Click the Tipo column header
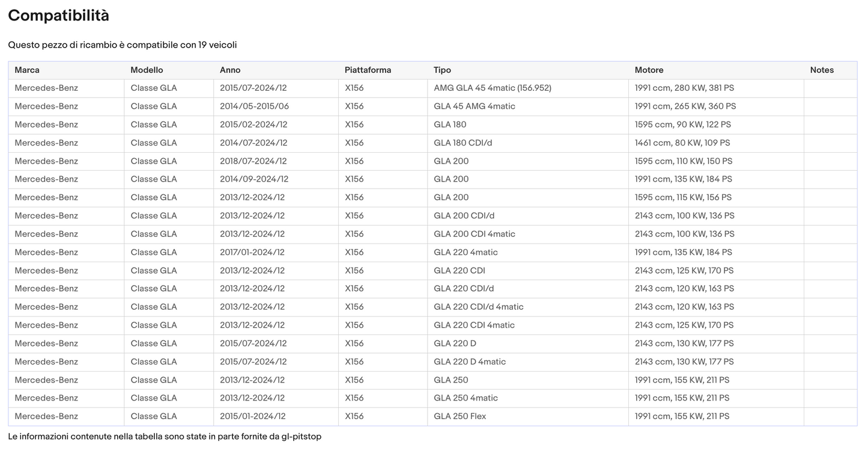 coord(442,70)
